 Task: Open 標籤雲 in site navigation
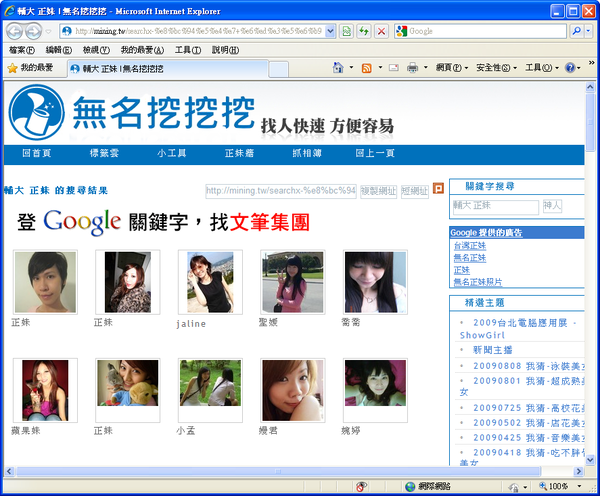pos(104,153)
